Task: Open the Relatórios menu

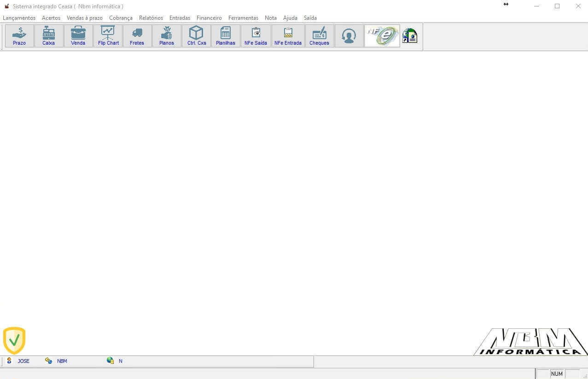Action: pos(151,18)
